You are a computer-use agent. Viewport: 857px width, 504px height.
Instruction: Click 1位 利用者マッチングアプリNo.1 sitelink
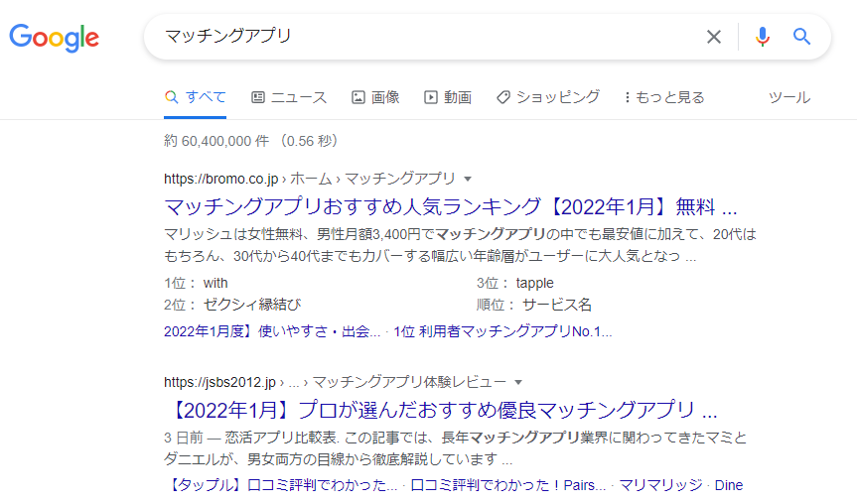coord(502,331)
